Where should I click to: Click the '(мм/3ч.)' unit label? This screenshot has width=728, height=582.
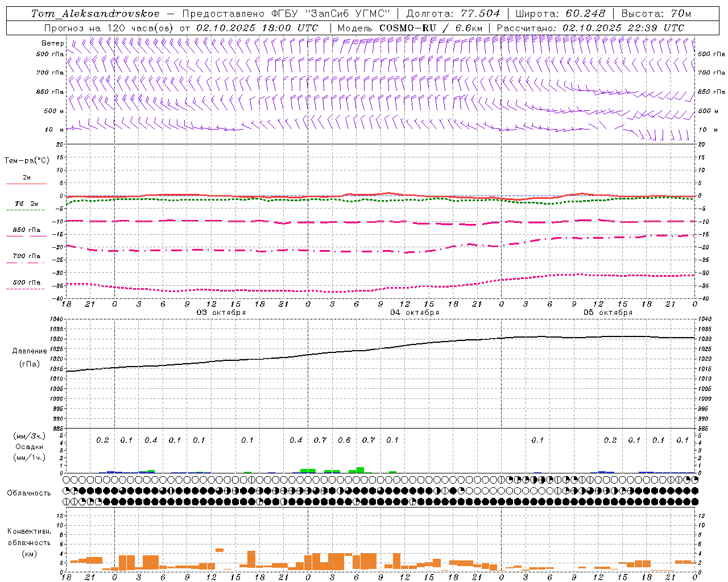30,436
